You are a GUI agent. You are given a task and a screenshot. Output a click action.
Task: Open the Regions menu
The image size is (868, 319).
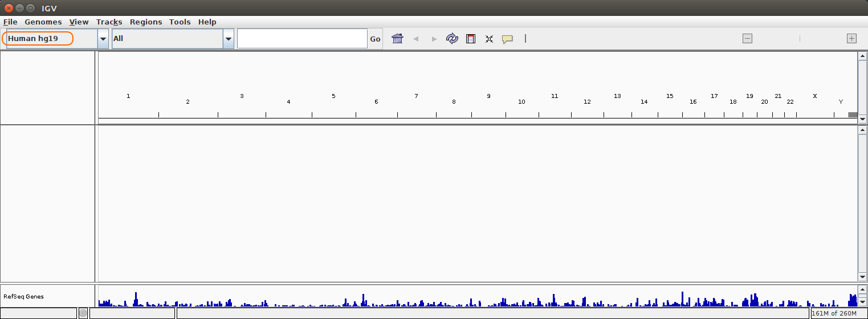click(x=146, y=22)
